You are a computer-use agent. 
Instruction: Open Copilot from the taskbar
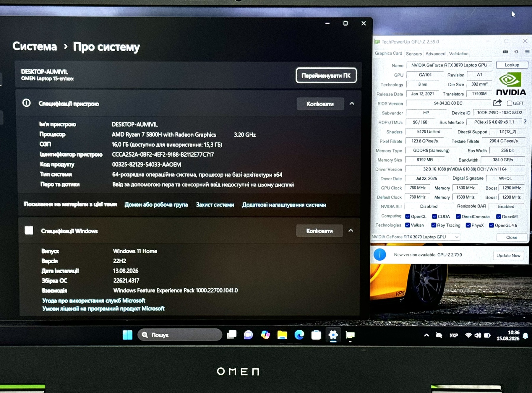[x=265, y=335]
